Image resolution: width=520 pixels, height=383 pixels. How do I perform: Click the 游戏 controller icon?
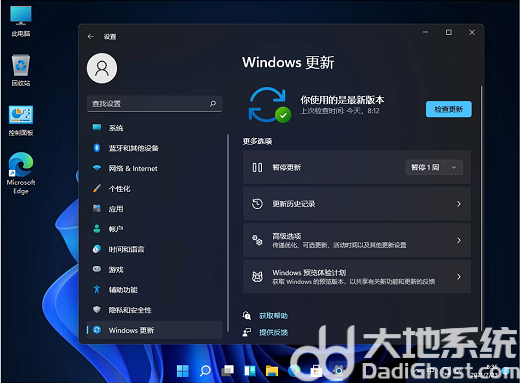(x=97, y=269)
